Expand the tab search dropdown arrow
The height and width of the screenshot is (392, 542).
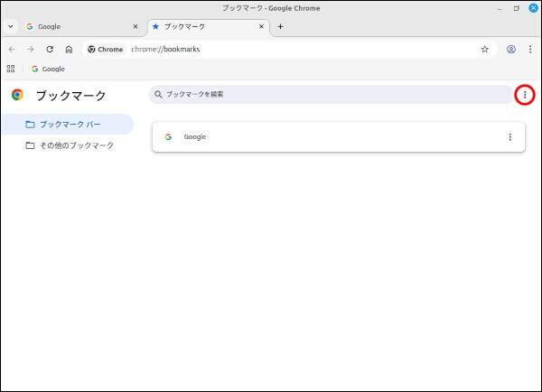pyautogui.click(x=11, y=26)
